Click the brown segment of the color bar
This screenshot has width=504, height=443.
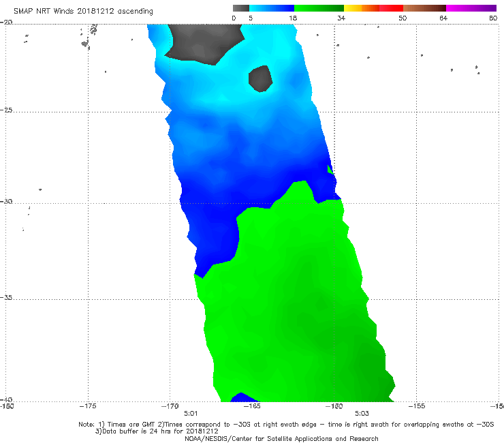tap(424, 8)
